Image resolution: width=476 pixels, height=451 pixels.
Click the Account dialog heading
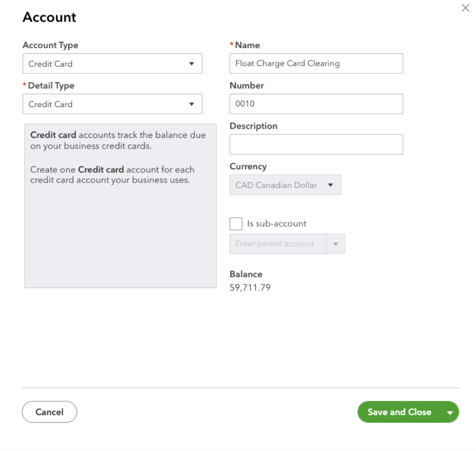click(49, 17)
